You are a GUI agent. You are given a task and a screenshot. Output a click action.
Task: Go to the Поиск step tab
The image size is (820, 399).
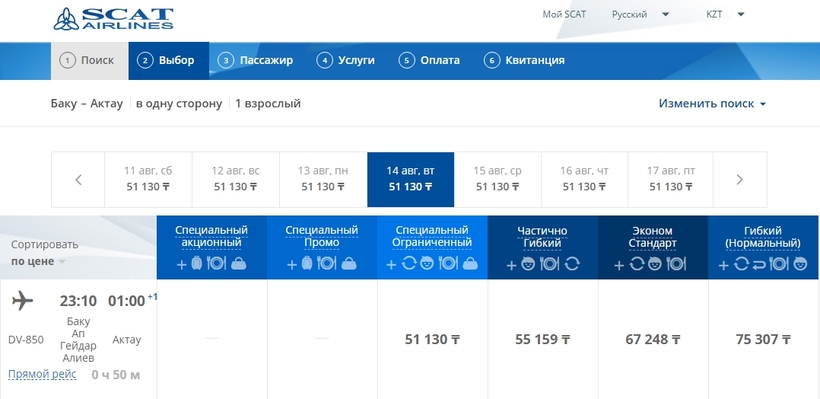click(x=89, y=61)
